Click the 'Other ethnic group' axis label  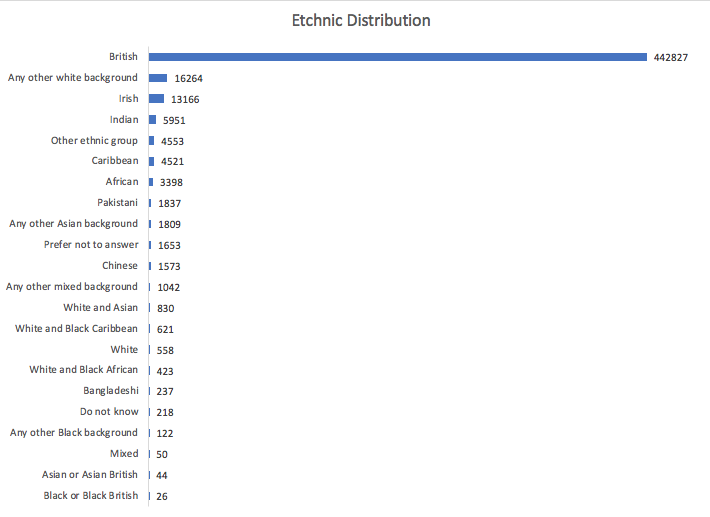[94, 141]
